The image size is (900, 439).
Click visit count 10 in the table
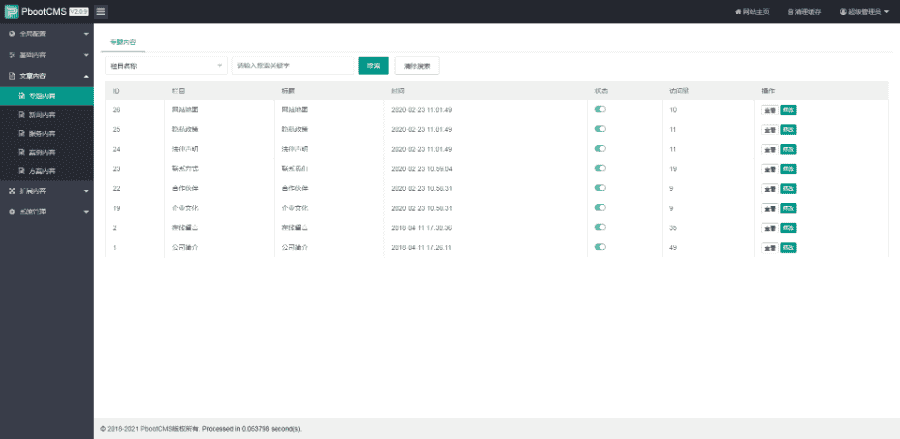click(673, 110)
